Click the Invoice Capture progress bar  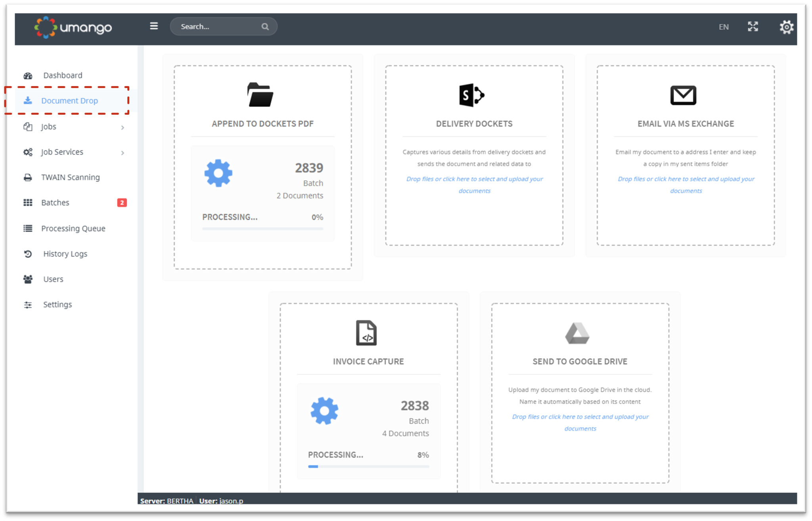coord(368,466)
